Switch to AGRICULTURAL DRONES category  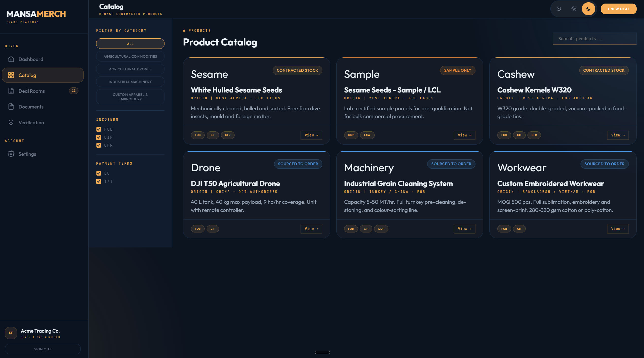coord(130,69)
